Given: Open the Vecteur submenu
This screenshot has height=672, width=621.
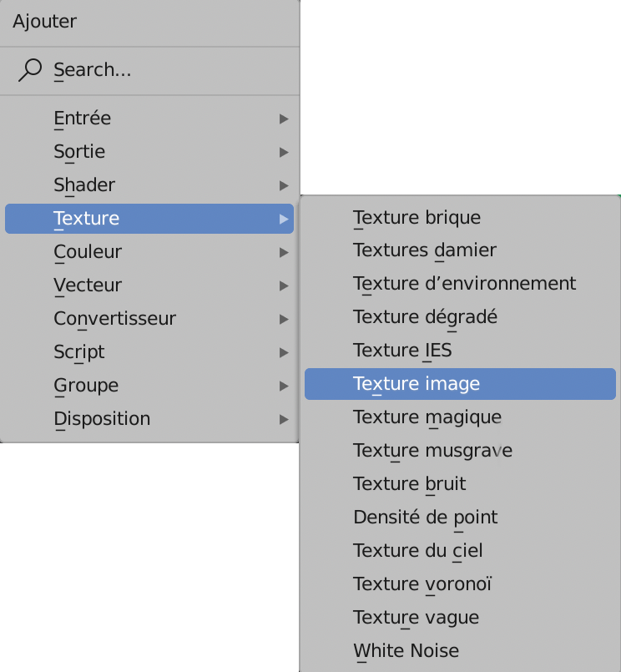Looking at the screenshot, I should (88, 285).
